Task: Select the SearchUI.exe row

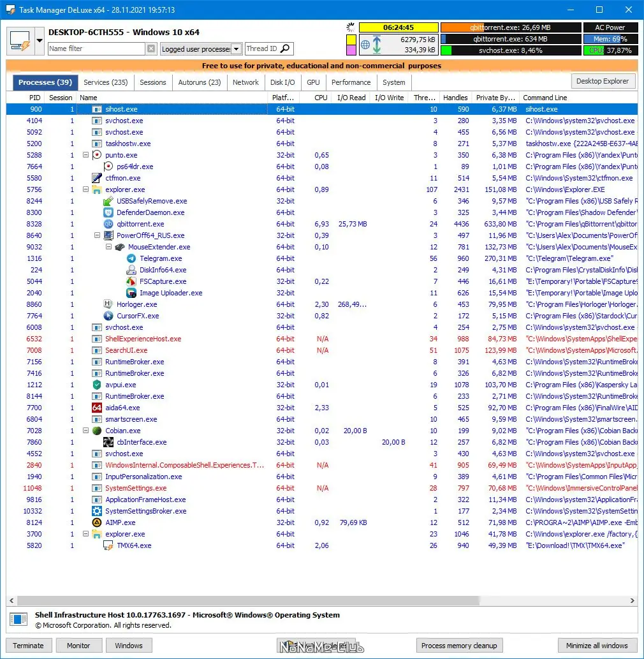Action: coord(322,350)
